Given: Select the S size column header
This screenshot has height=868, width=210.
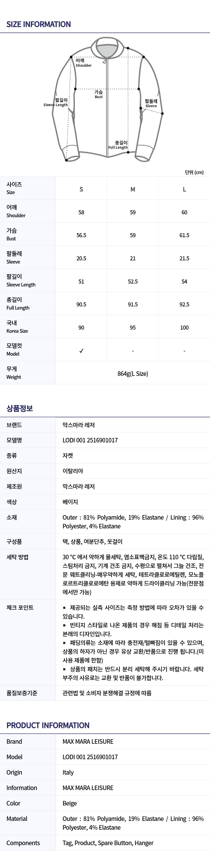Looking at the screenshot, I should [81, 189].
